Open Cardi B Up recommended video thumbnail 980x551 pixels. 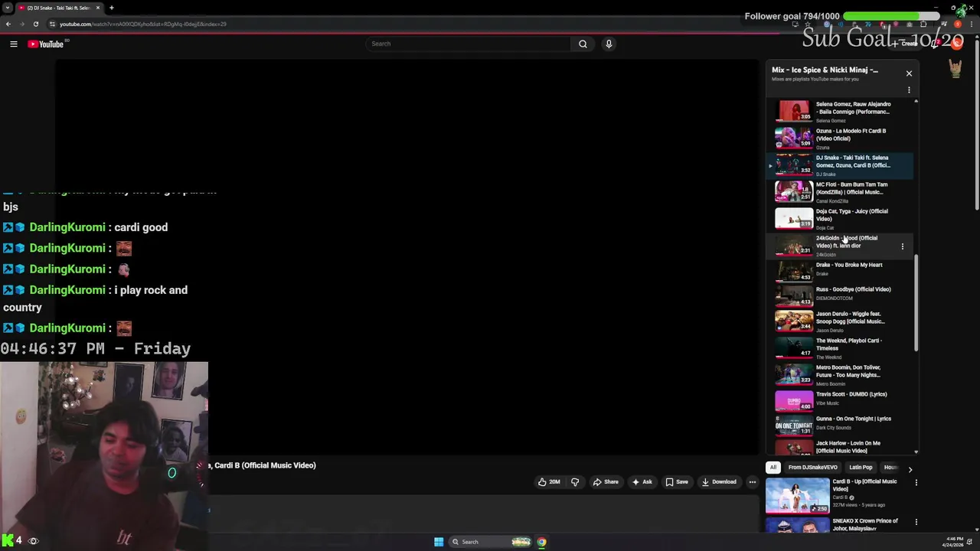[x=797, y=496]
